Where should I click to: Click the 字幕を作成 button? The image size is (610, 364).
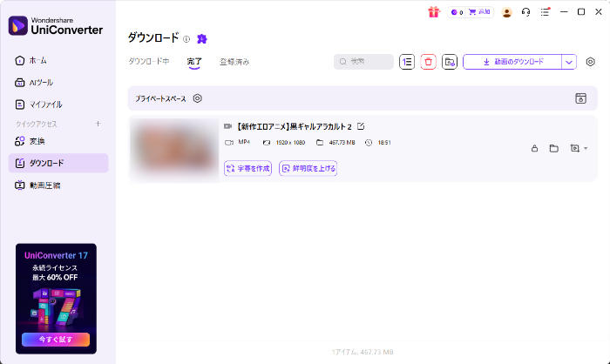point(247,168)
